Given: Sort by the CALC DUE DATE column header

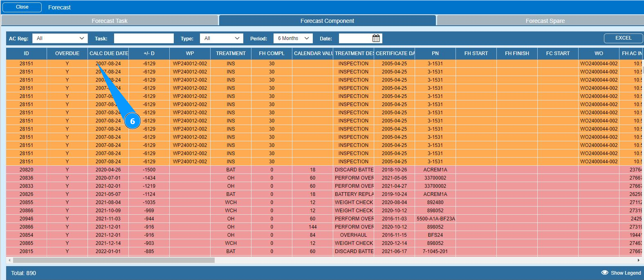Looking at the screenshot, I should click(x=108, y=53).
